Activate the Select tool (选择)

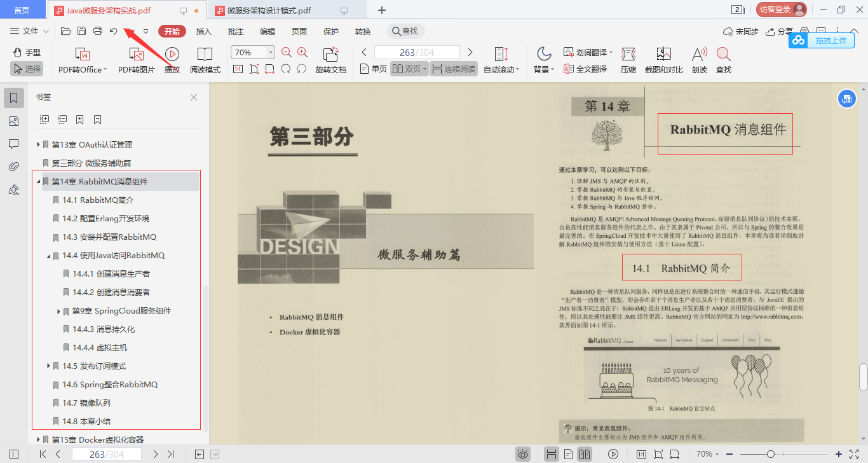click(x=27, y=69)
